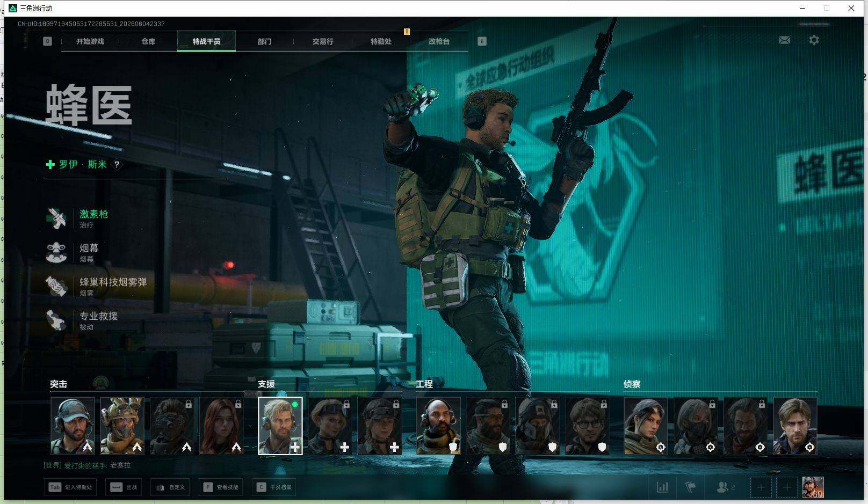Screen dimensions: 868x504
Task: Click the 突击 class heading
Action: pyautogui.click(x=59, y=384)
